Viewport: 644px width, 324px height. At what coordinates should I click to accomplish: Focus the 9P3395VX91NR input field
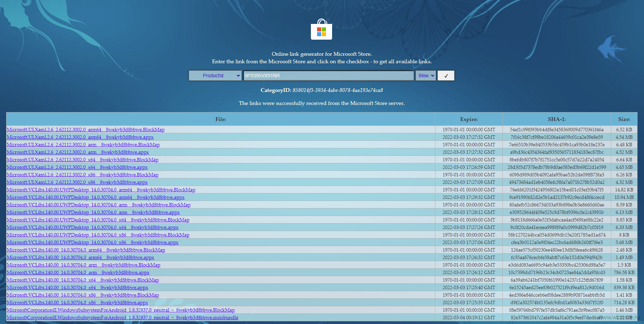(x=329, y=76)
